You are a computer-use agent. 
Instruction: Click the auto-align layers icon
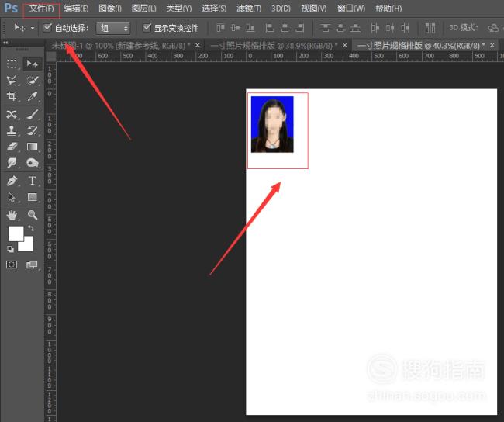[x=430, y=28]
